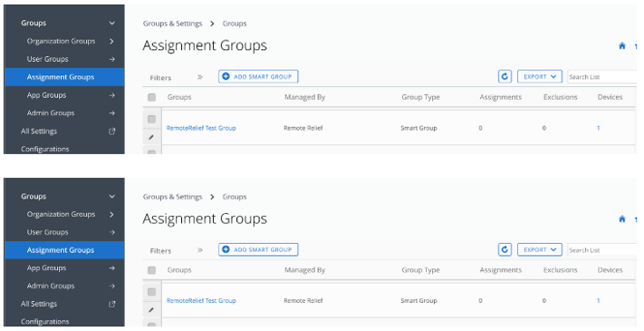Click the refresh icon in the lower screenshot

505,249
